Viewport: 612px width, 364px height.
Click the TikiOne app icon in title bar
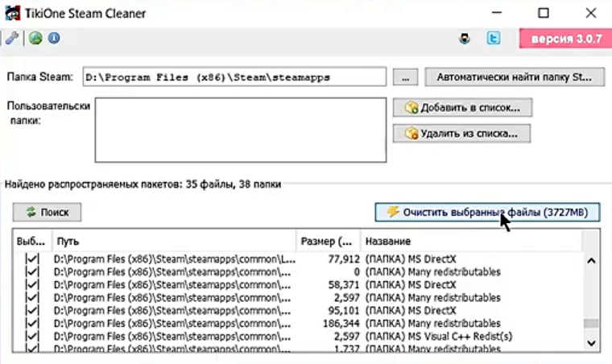click(x=13, y=13)
